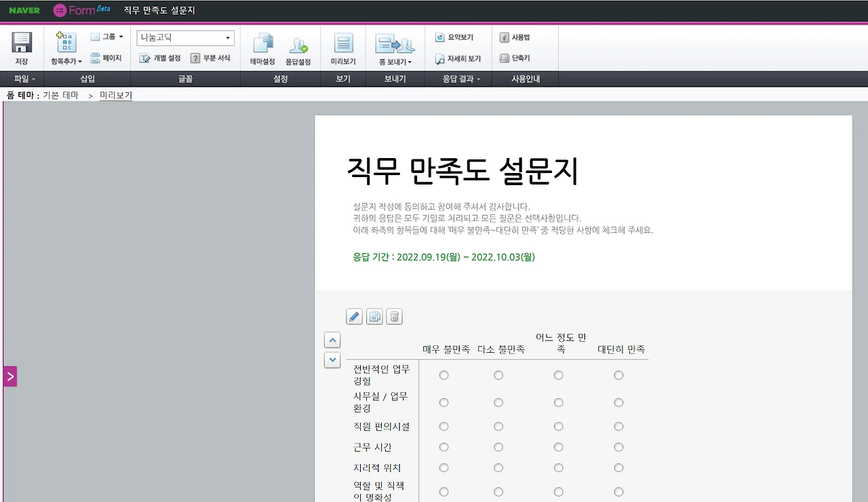Click the 다소 불만족 column header

tap(501, 350)
